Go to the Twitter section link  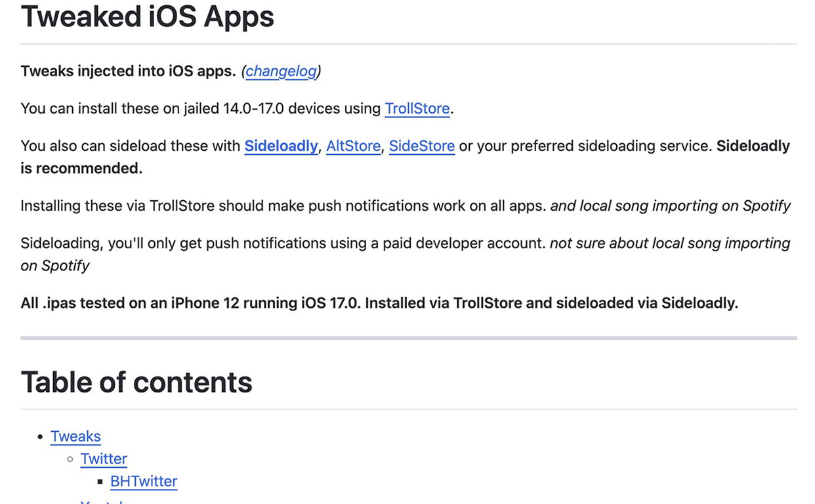click(104, 459)
